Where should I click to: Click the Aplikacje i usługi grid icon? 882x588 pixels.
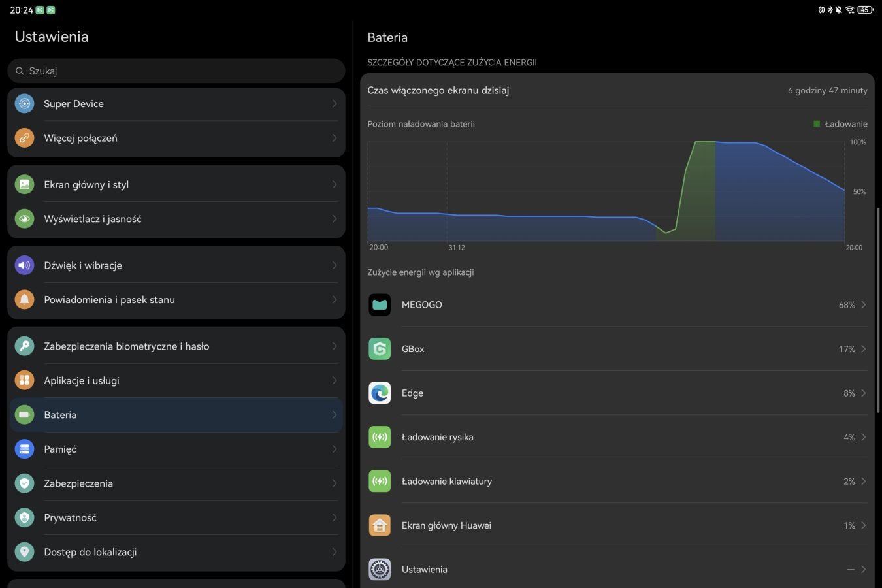[25, 380]
